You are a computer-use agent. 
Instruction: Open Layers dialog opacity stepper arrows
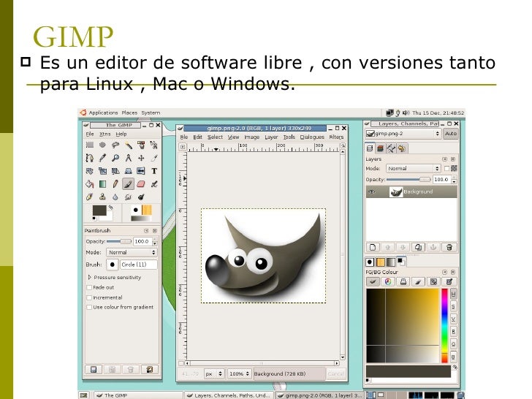click(x=454, y=180)
